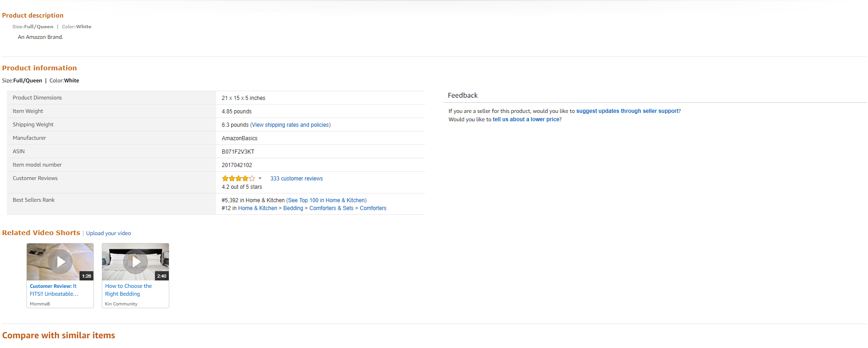Play the How to Choose Bedding video

(x=135, y=262)
